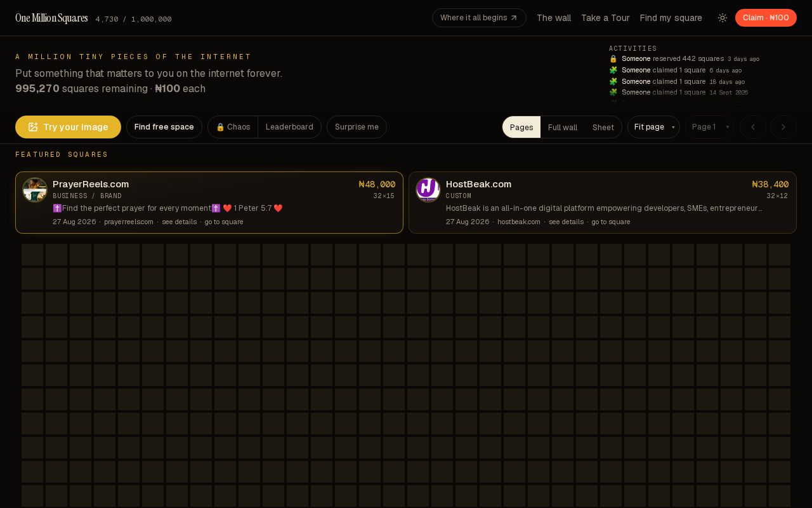Click the '18 days ago' claimed activity

[677, 81]
